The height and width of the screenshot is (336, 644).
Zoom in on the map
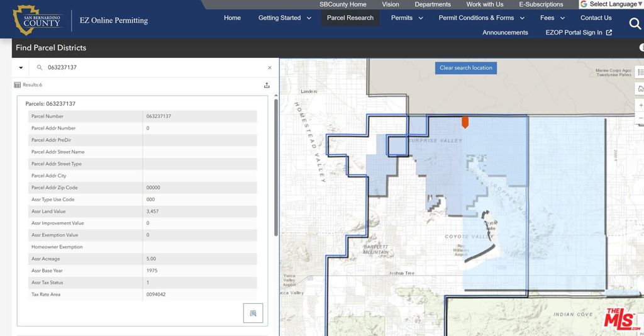click(640, 105)
